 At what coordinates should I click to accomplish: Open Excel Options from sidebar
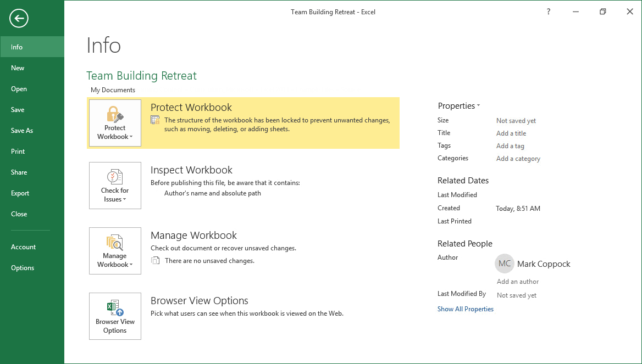pyautogui.click(x=23, y=268)
